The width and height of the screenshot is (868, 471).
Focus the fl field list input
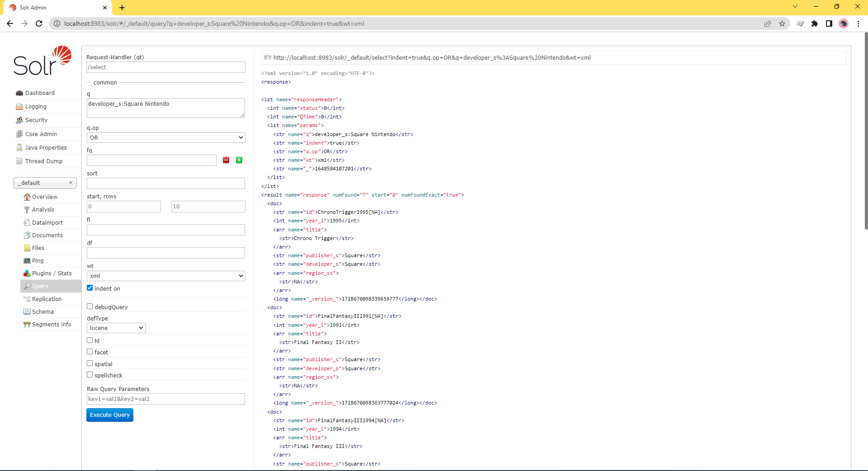(166, 230)
